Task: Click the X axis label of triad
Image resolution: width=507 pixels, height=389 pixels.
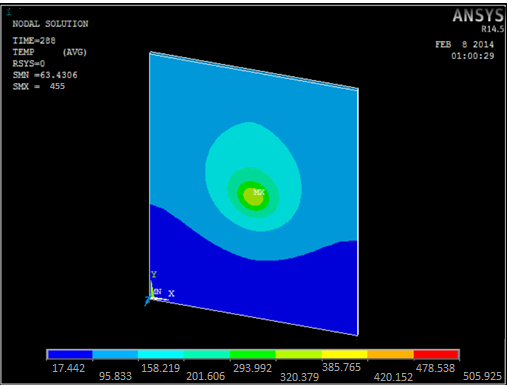Action: coord(171,293)
